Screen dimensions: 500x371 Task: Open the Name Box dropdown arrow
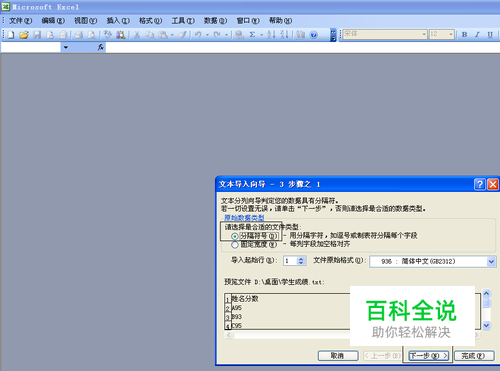tap(66, 47)
